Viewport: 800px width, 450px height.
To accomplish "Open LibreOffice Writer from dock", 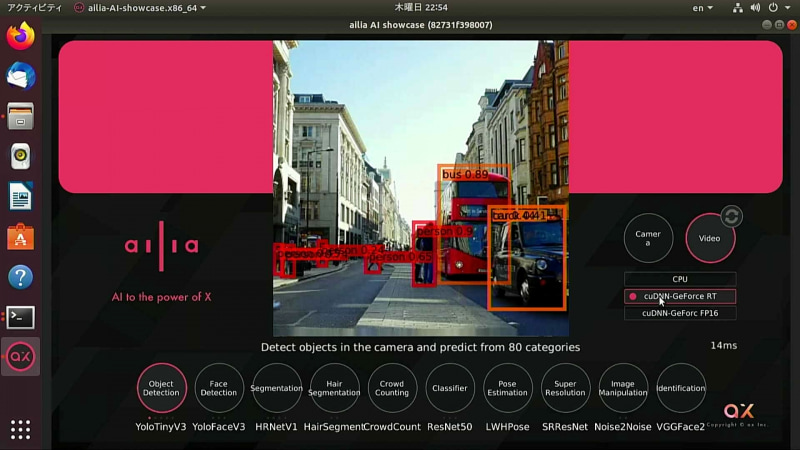I will click(x=20, y=196).
